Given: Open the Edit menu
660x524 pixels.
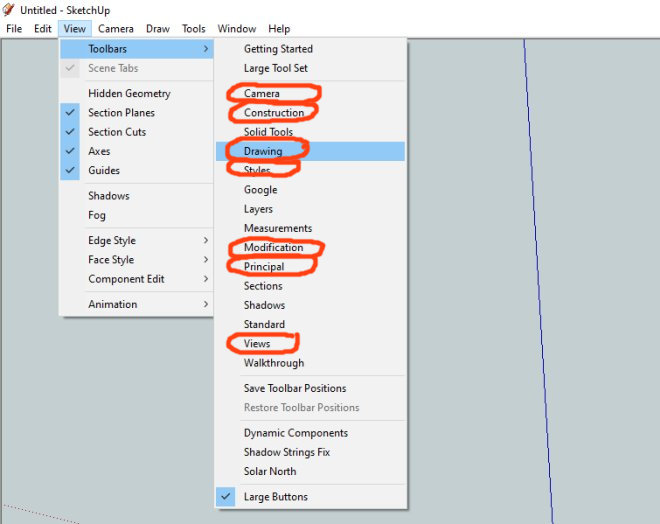Looking at the screenshot, I should 43,29.
